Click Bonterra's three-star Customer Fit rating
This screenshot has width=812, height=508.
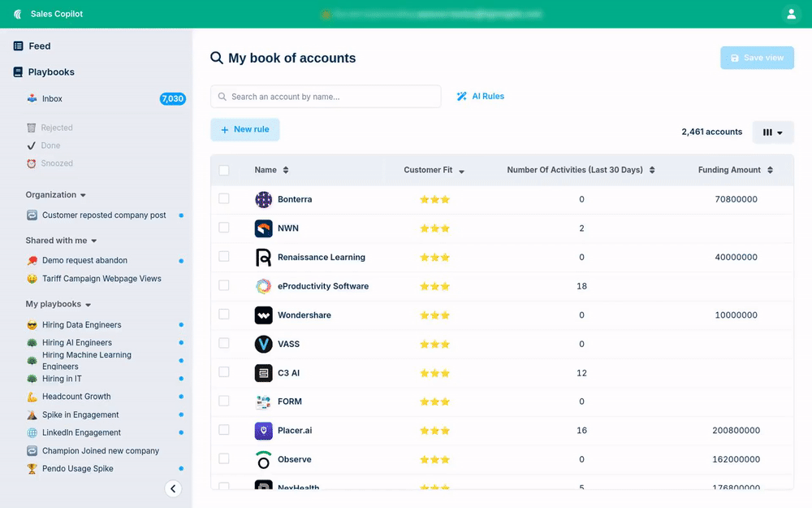[x=434, y=200]
